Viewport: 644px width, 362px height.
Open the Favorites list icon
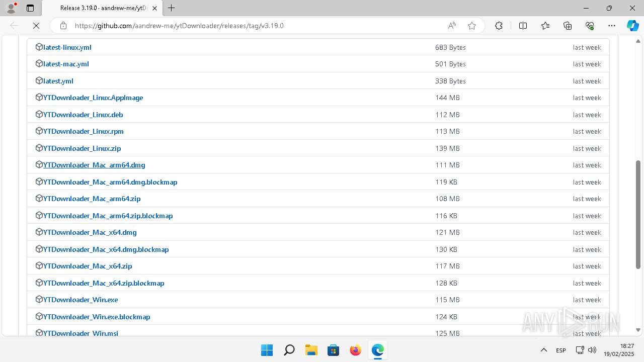point(545,26)
